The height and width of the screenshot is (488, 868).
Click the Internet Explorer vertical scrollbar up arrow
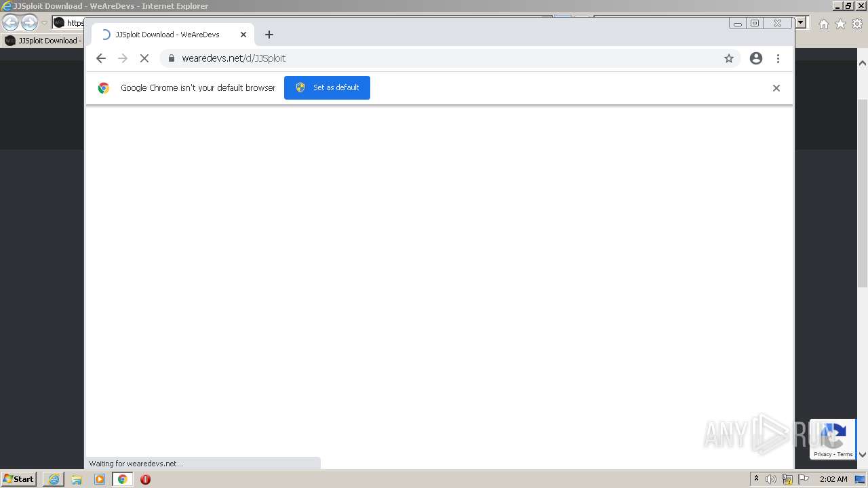click(863, 63)
